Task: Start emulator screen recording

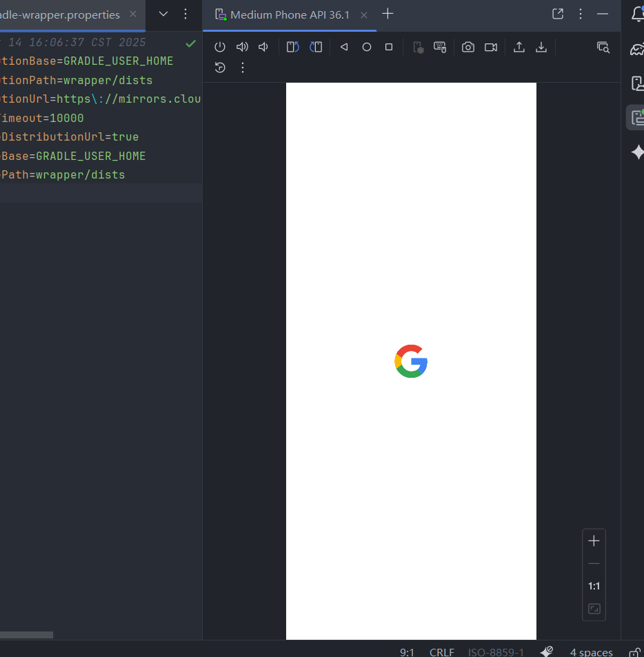Action: 491,47
